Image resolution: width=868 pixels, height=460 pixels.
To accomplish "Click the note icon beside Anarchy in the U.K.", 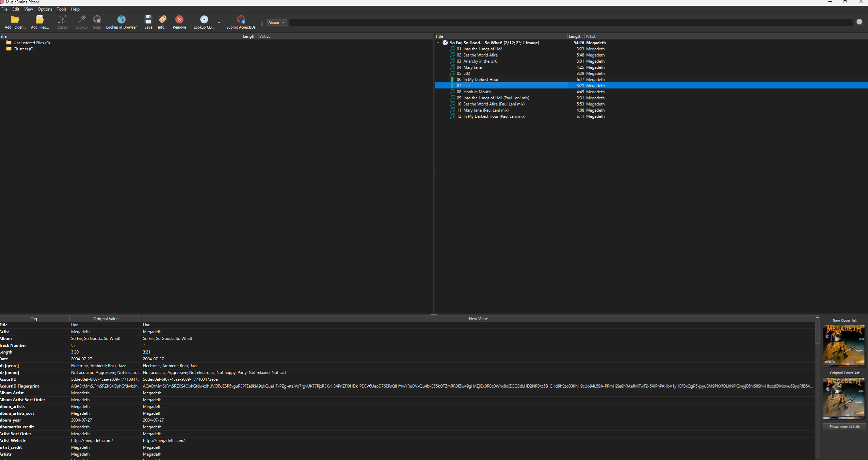I will click(452, 61).
